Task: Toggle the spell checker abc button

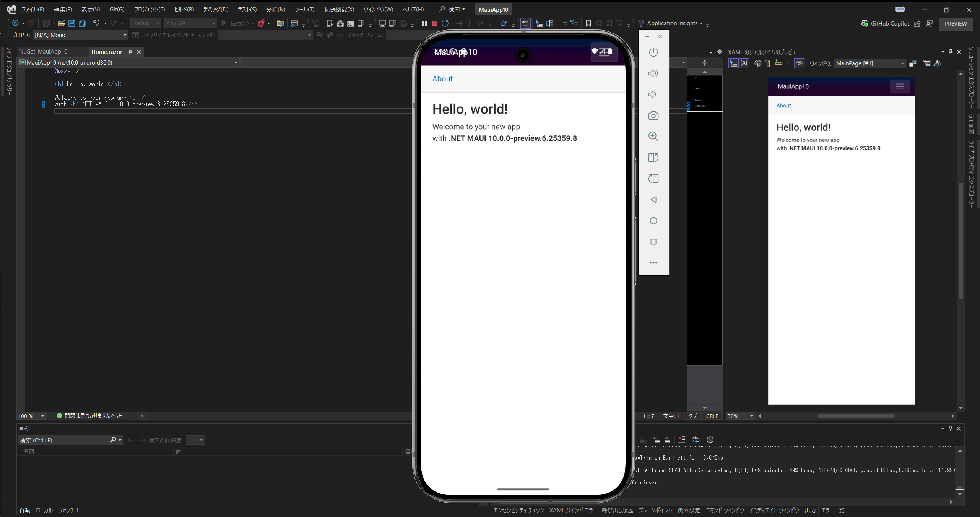Action: (x=525, y=23)
